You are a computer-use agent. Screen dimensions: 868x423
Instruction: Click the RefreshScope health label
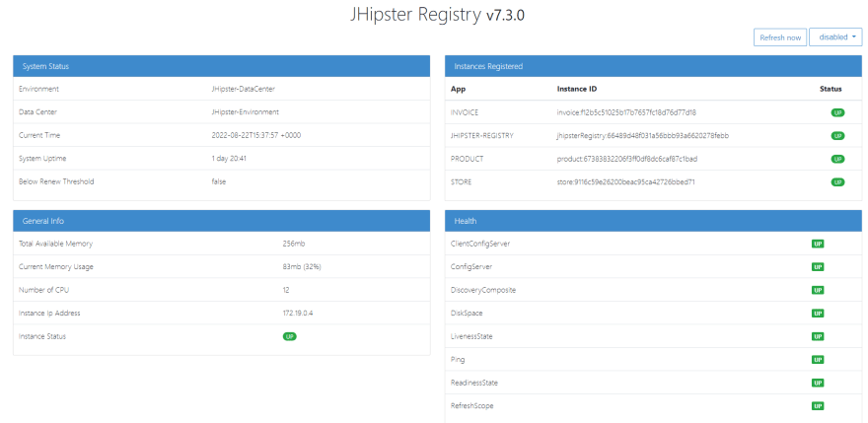pyautogui.click(x=472, y=406)
